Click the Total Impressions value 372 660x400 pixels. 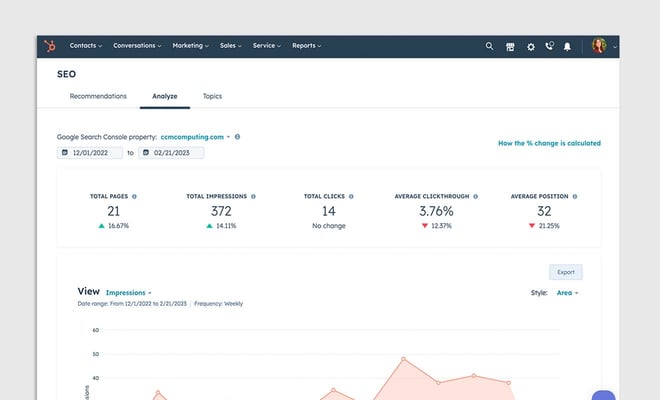tap(221, 211)
